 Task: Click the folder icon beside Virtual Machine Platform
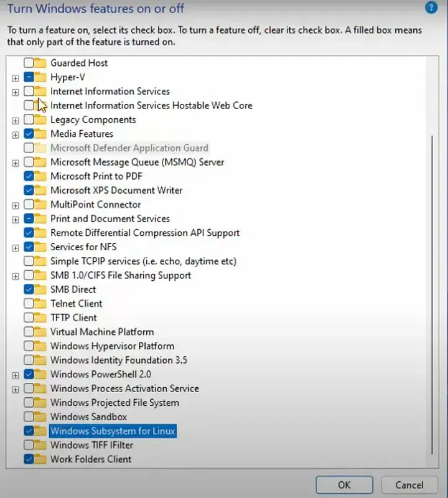tap(40, 332)
